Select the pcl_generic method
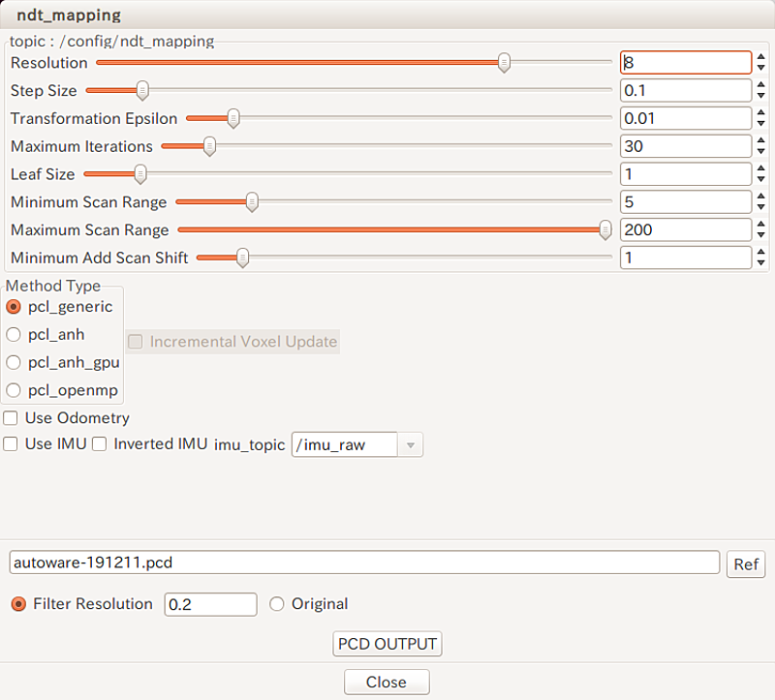The image size is (775, 700). [x=14, y=307]
